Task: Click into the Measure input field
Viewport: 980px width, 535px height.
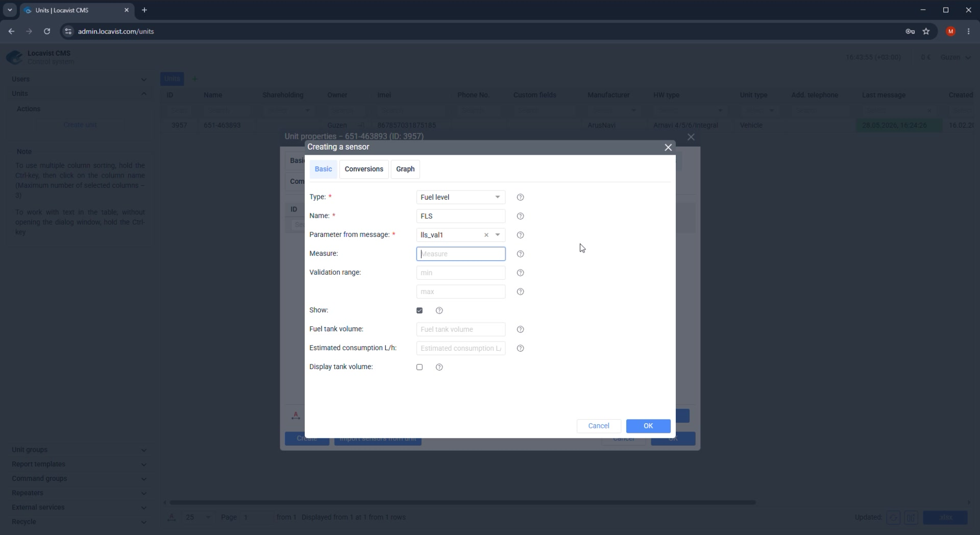Action: (460, 254)
